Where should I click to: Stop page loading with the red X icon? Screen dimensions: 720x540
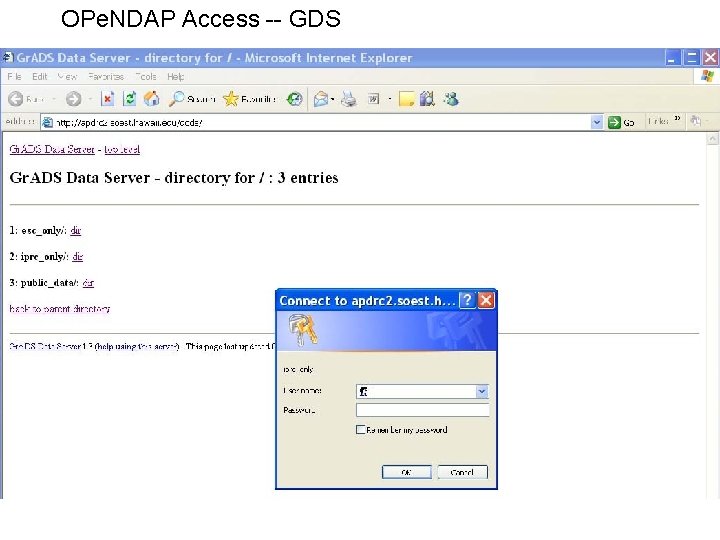pos(107,98)
